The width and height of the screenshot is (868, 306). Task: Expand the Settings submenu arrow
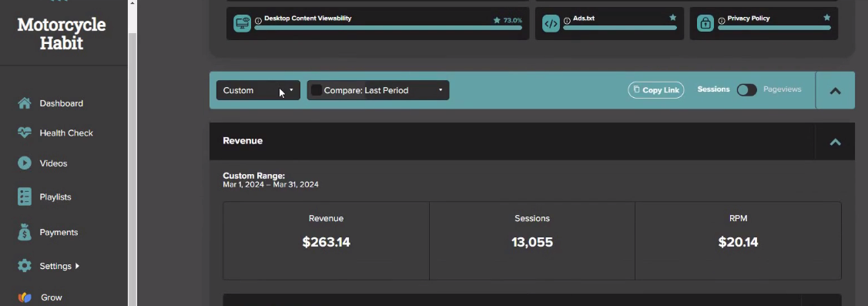point(77,266)
